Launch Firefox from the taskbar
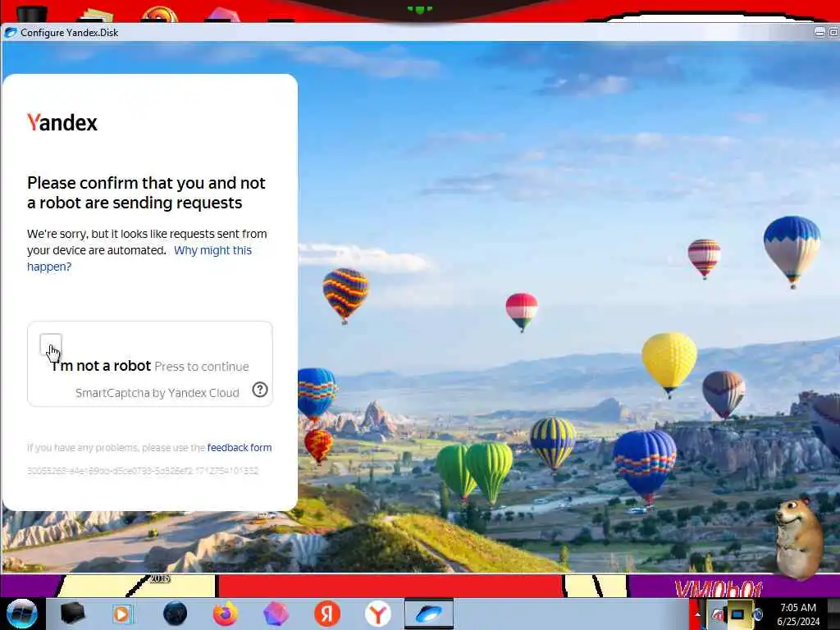 click(226, 614)
